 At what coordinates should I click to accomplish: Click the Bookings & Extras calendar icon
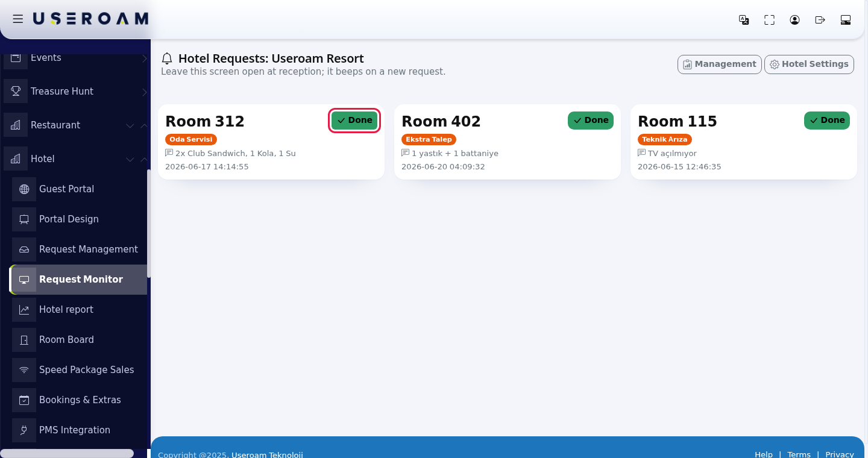[24, 400]
